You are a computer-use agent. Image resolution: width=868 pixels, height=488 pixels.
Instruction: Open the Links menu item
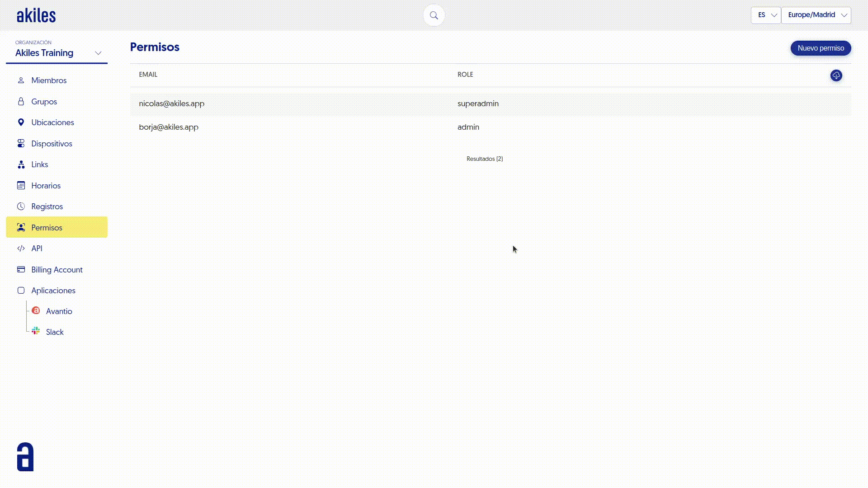[x=40, y=164]
